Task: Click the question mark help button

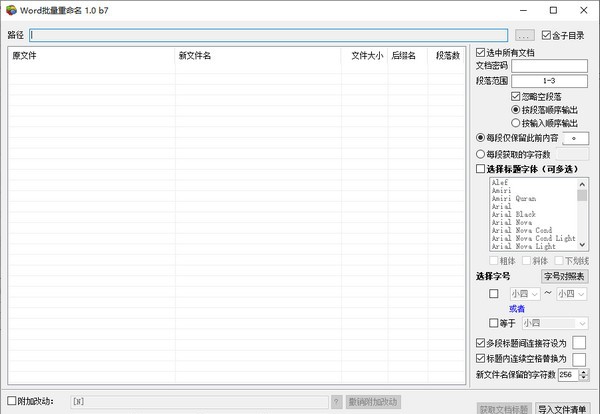Action: click(336, 402)
